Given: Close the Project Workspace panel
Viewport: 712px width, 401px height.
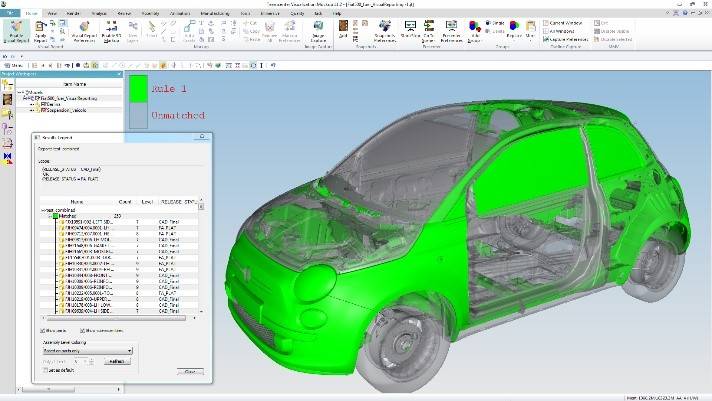Looking at the screenshot, I should [x=119, y=74].
